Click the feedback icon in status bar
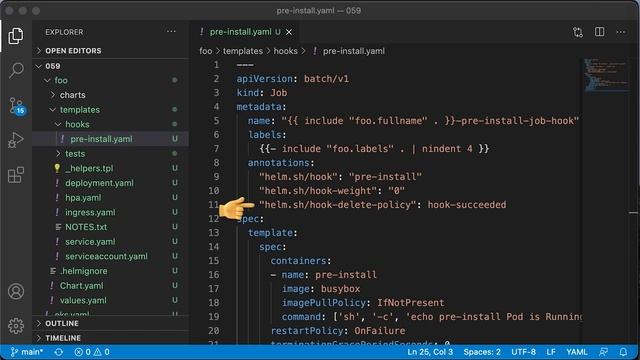The image size is (640, 360). click(603, 352)
